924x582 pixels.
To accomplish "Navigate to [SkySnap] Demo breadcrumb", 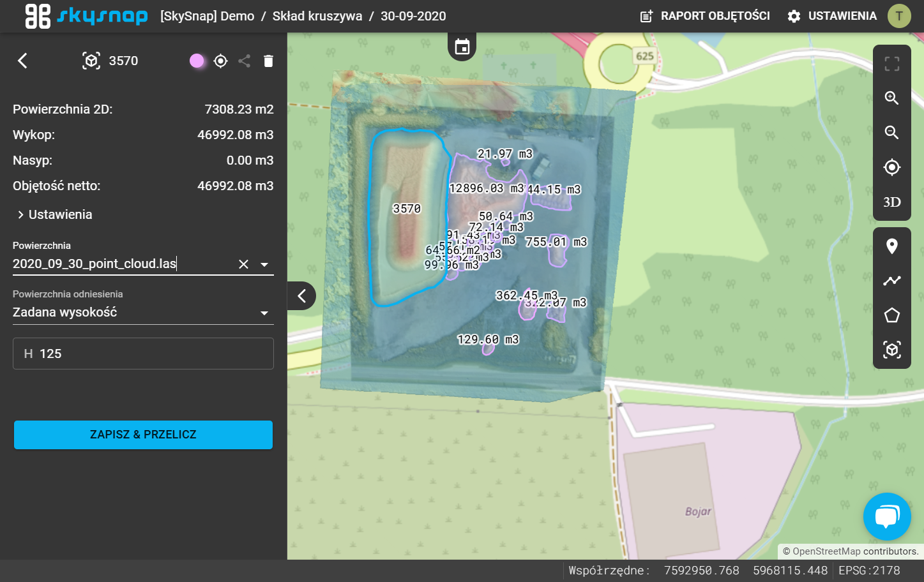I will (x=208, y=16).
